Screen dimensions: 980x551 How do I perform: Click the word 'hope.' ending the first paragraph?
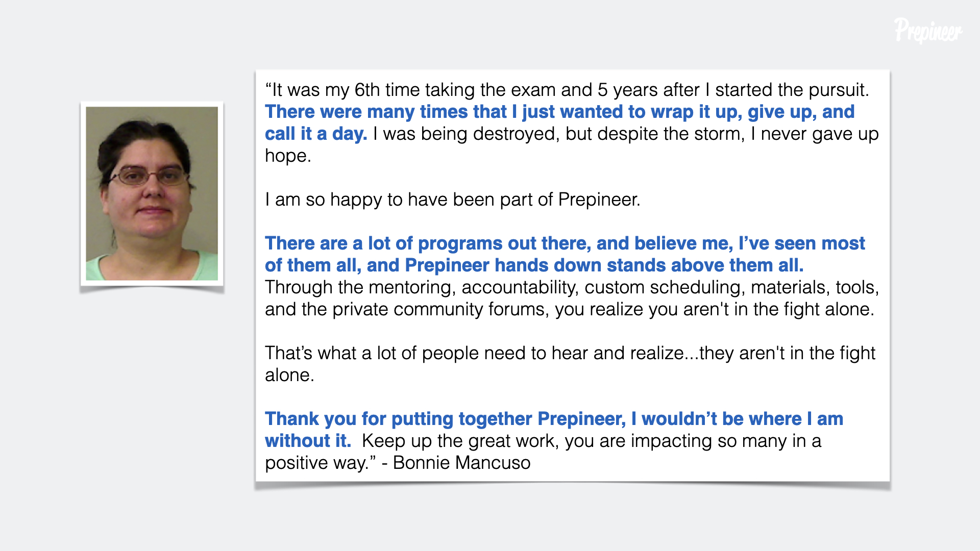point(288,156)
